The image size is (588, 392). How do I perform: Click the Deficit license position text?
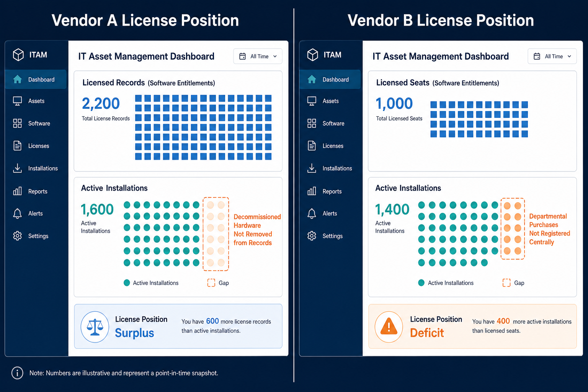[x=427, y=333]
